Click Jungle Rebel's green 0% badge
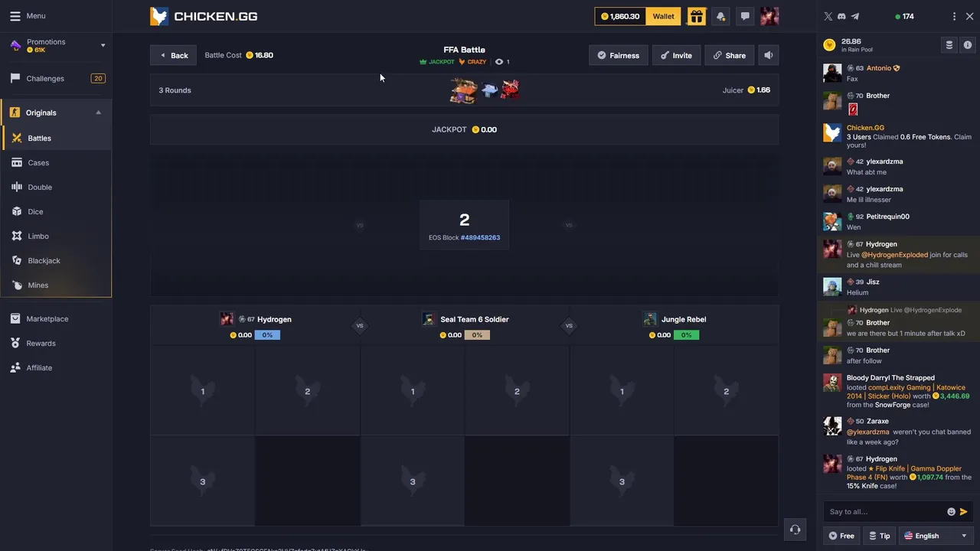Screen dimensions: 980x551 pyautogui.click(x=686, y=335)
